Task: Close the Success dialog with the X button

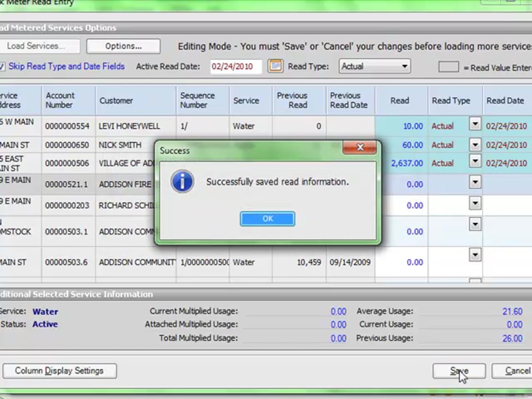Action: click(x=360, y=148)
